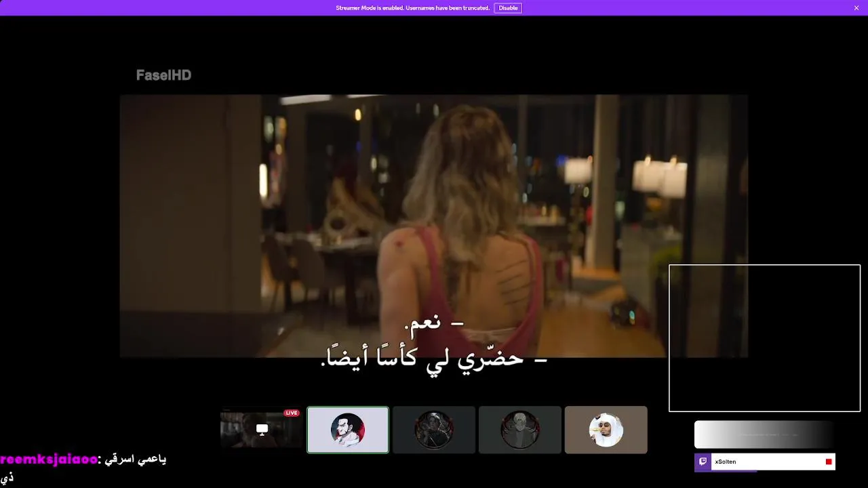This screenshot has width=868, height=488.
Task: Click the xSolten channel name
Action: (x=725, y=462)
